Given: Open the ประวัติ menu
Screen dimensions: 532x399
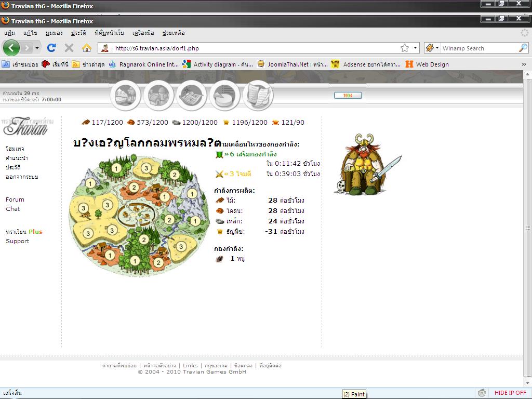Looking at the screenshot, I should [78, 33].
